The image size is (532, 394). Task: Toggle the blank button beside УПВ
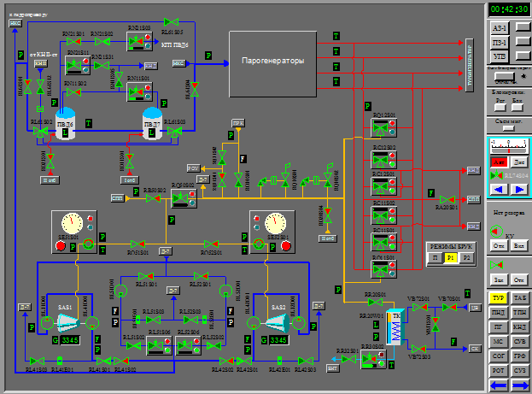click(x=522, y=56)
